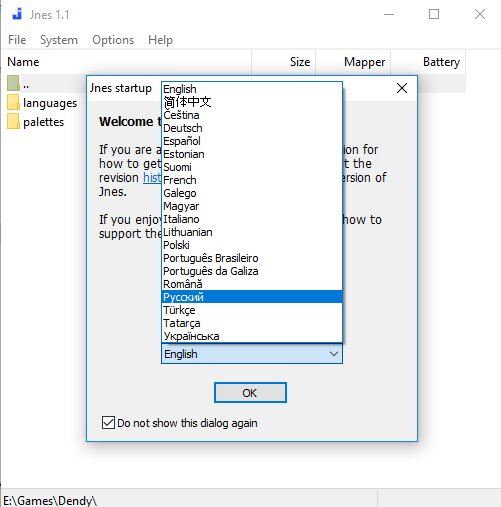501x507 pixels.
Task: Select the highlighted Русский option
Action: [252, 297]
